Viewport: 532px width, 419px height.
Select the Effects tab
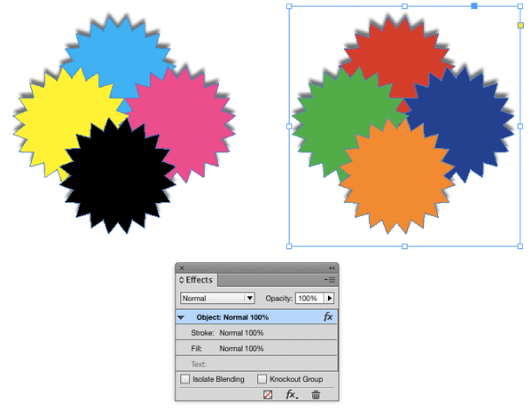(x=199, y=280)
